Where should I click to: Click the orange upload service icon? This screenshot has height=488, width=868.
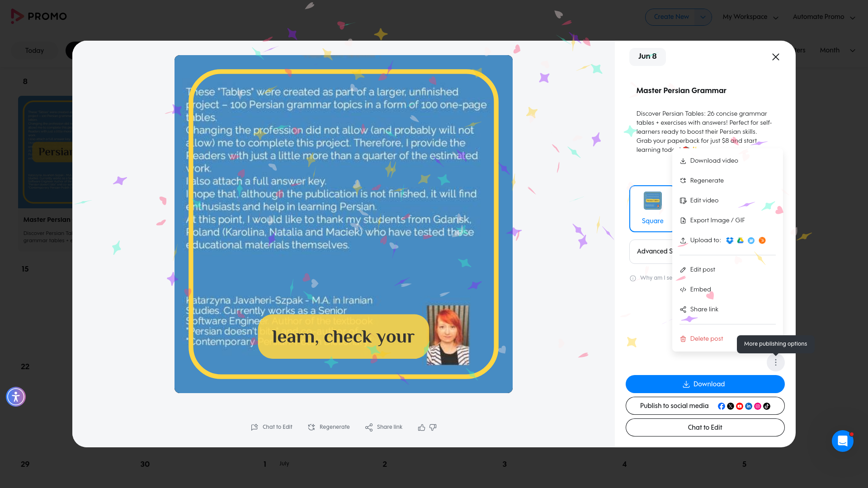tap(762, 240)
